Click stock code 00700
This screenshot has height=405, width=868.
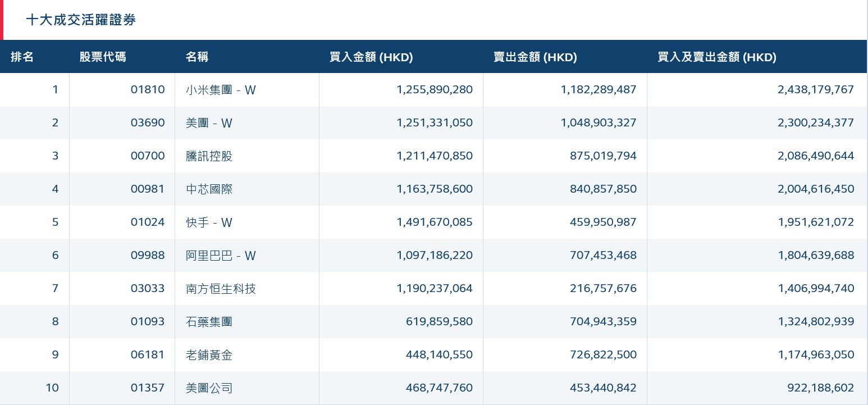[147, 156]
